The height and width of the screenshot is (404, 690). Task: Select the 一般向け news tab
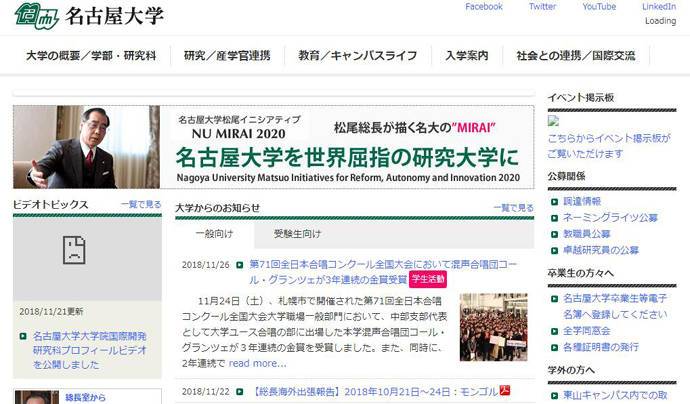tap(211, 234)
